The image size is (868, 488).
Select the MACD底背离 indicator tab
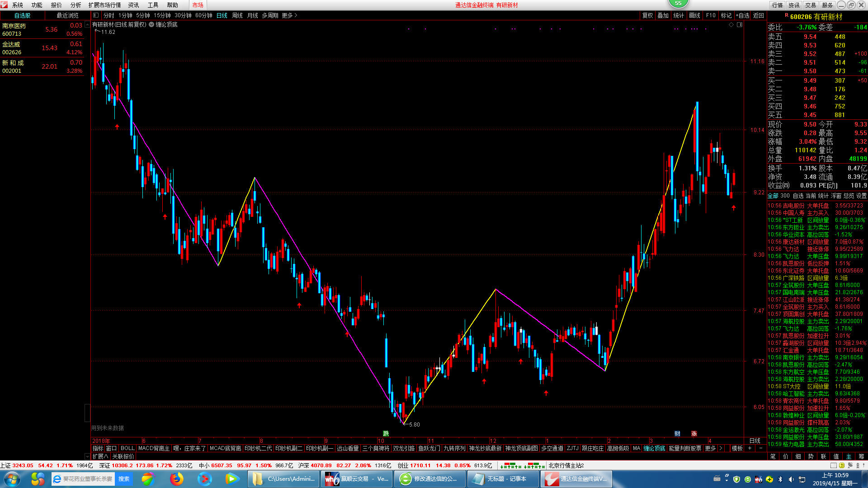click(225, 448)
